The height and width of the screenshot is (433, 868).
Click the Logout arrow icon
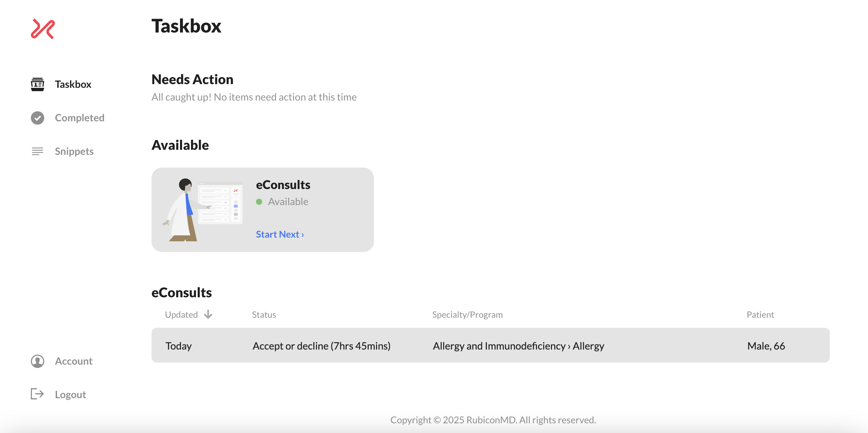[38, 394]
